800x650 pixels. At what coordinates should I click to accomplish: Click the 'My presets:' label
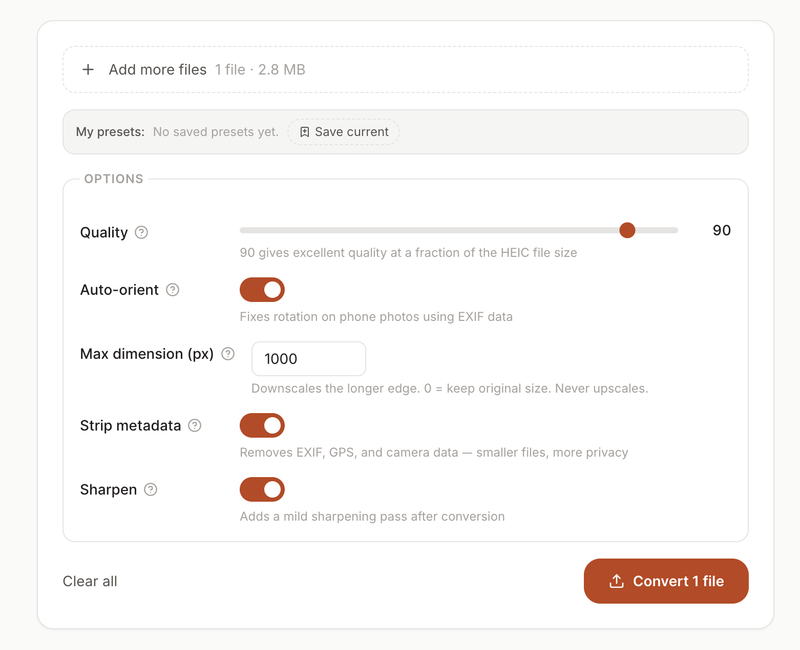click(x=110, y=132)
